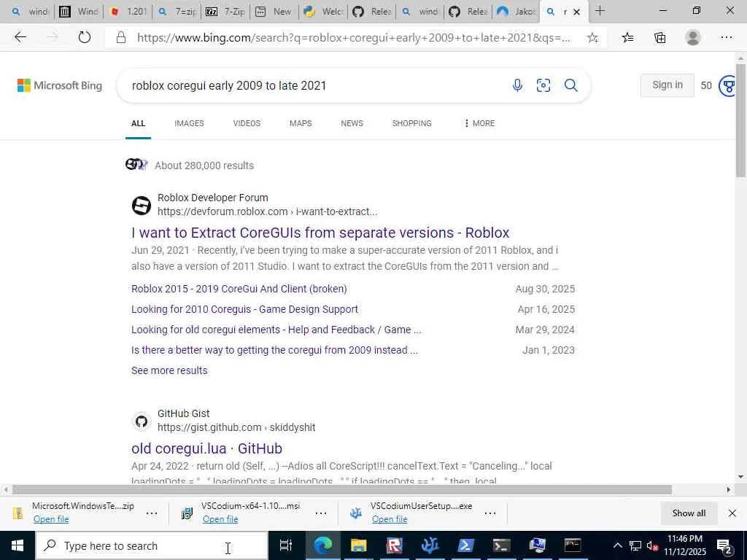Close the downloads bar
This screenshot has width=747, height=560.
click(732, 513)
